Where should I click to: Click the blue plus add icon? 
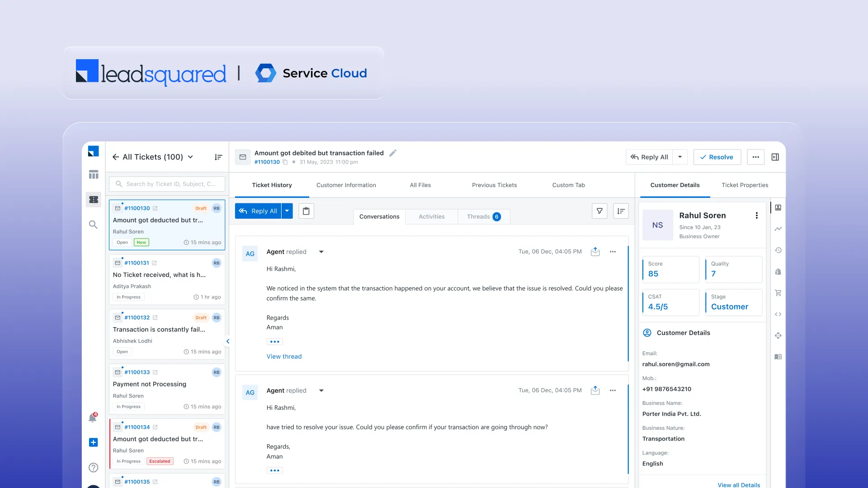[x=93, y=442]
